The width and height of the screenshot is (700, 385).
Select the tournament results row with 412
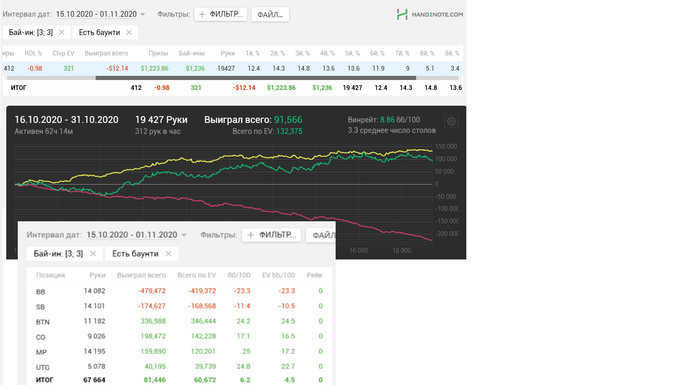coord(232,68)
